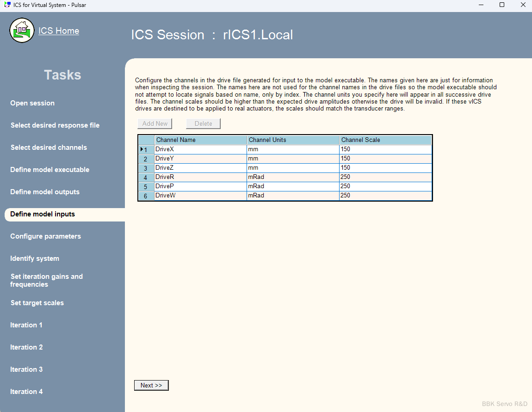Open Iteration 3 task
The image size is (532, 412).
[26, 369]
